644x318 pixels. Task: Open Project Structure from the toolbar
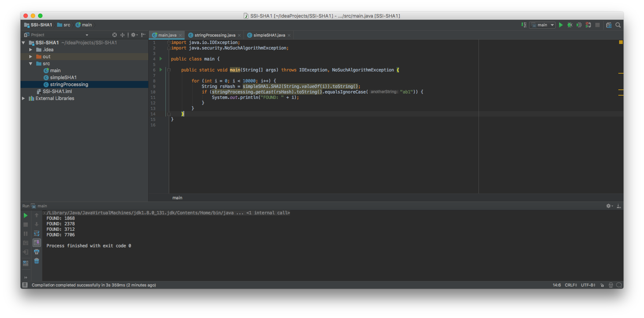(609, 25)
